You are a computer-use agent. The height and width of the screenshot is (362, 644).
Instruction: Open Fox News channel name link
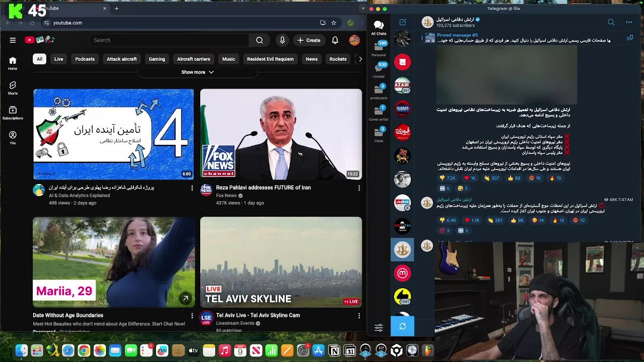coord(226,196)
